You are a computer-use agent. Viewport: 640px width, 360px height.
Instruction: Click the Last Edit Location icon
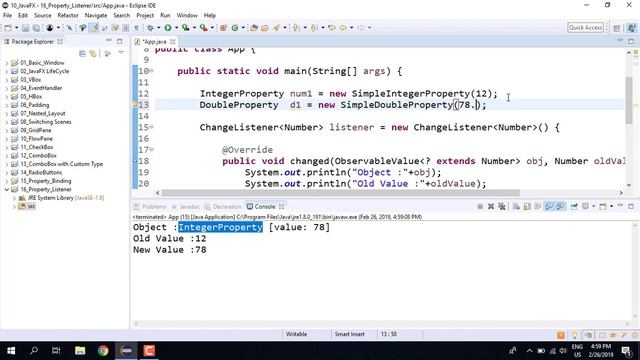tap(332, 28)
